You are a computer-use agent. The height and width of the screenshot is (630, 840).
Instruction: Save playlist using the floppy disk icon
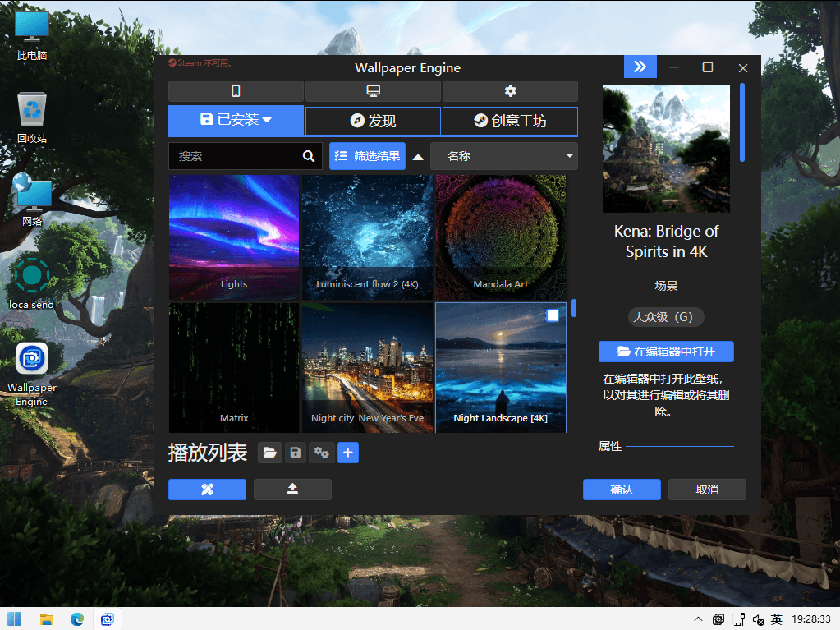click(295, 453)
